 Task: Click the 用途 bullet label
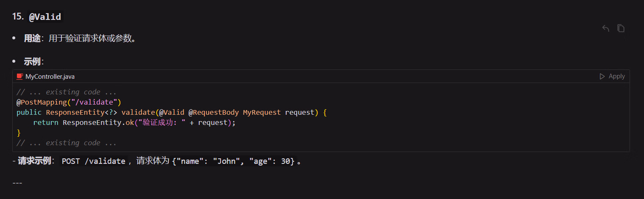[x=32, y=39]
